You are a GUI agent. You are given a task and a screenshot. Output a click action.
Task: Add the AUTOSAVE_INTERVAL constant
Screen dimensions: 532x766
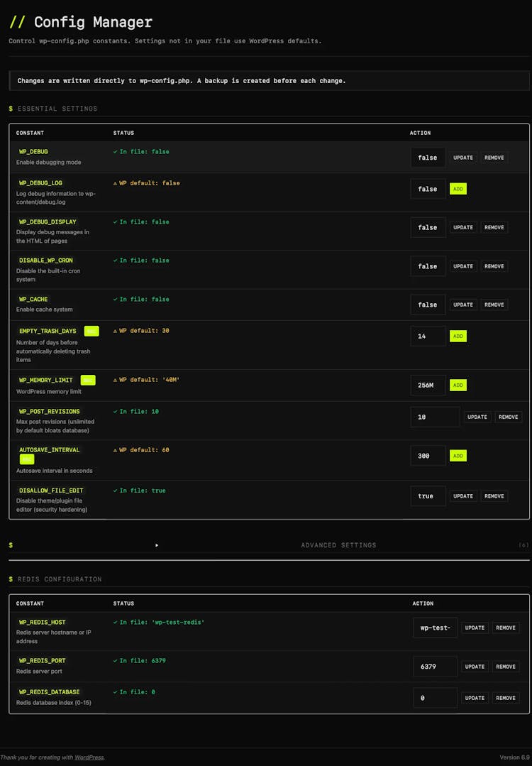tap(458, 456)
